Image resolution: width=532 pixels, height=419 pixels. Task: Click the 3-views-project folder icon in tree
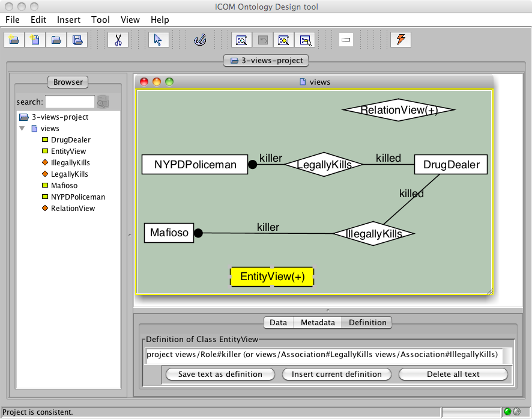pos(24,117)
